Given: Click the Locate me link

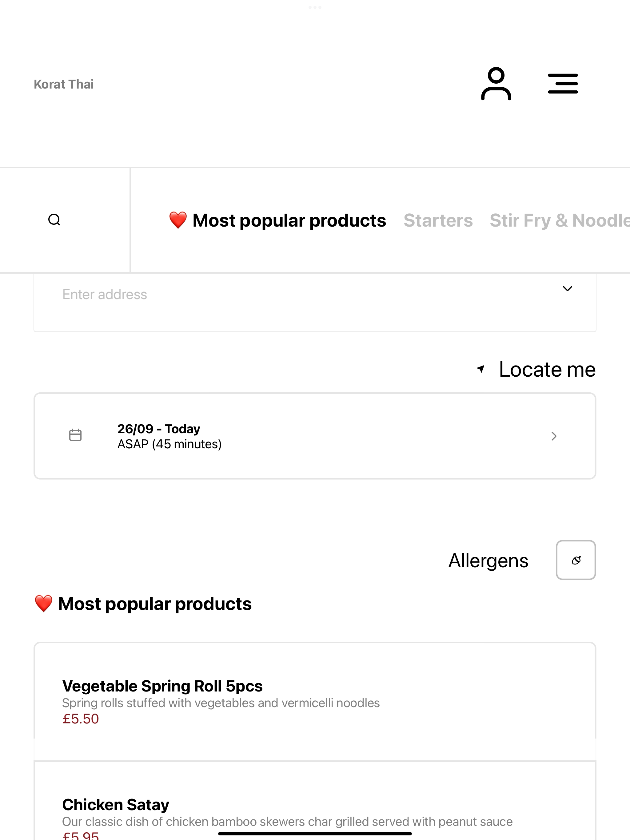Looking at the screenshot, I should [x=547, y=369].
